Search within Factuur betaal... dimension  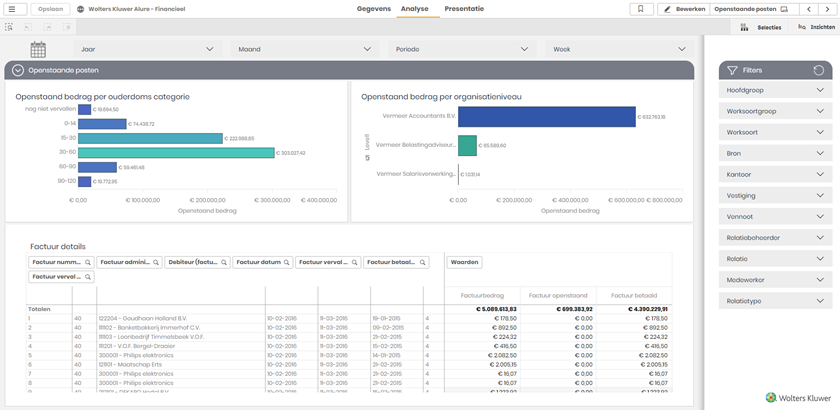tap(422, 262)
